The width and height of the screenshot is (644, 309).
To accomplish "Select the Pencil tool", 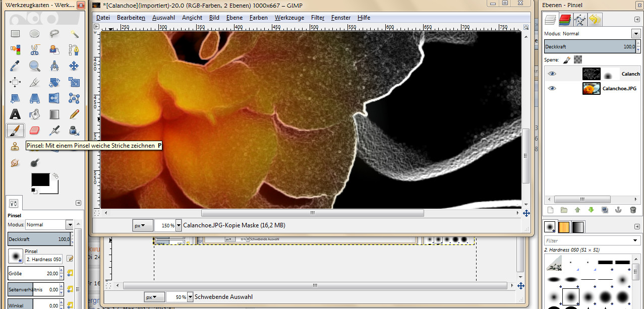I will click(74, 114).
